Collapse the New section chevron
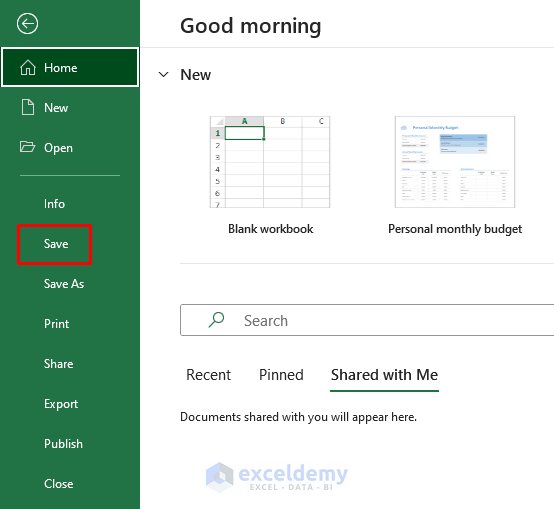This screenshot has height=509, width=554. coord(163,75)
